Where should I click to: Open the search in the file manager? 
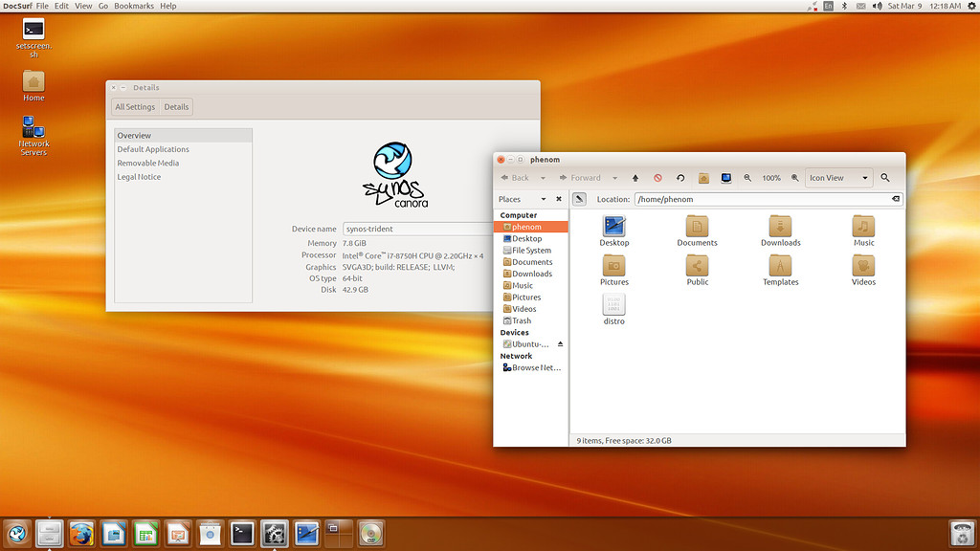884,178
